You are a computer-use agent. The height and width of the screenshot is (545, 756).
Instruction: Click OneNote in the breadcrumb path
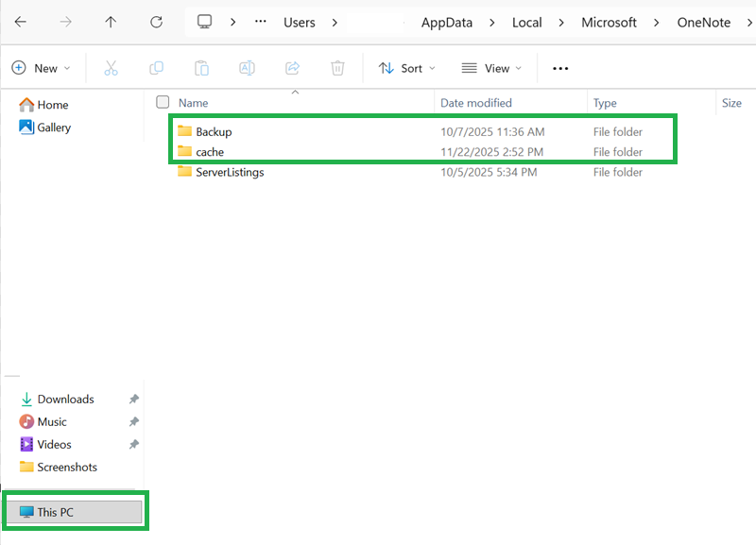click(x=703, y=22)
